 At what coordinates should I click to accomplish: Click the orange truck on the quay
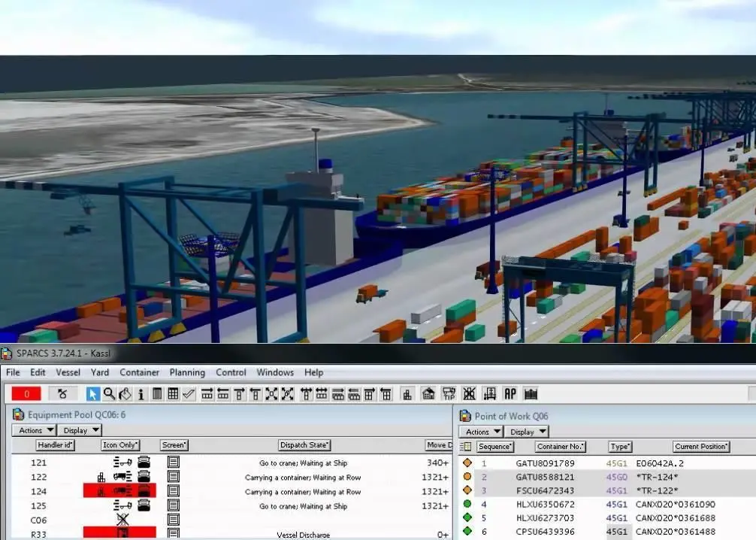(x=370, y=293)
